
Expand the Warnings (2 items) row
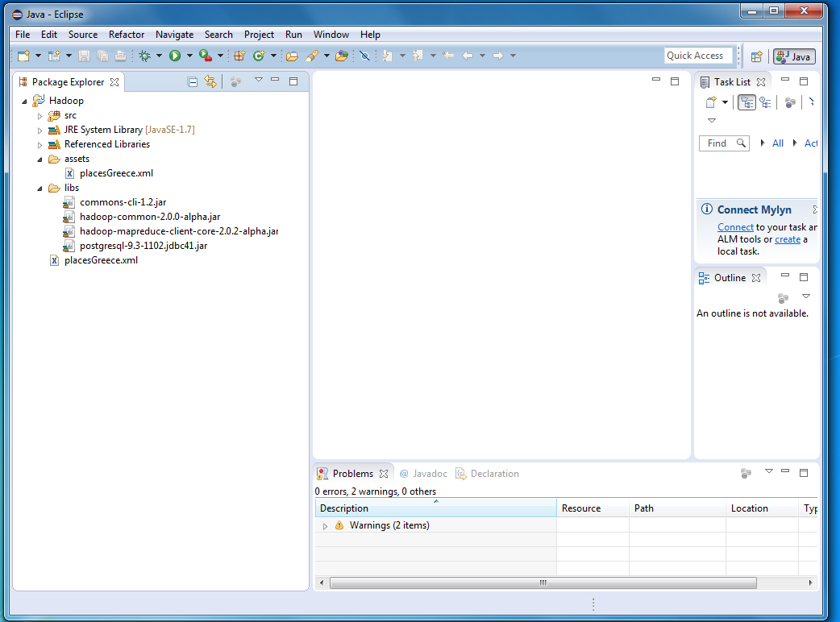(325, 526)
